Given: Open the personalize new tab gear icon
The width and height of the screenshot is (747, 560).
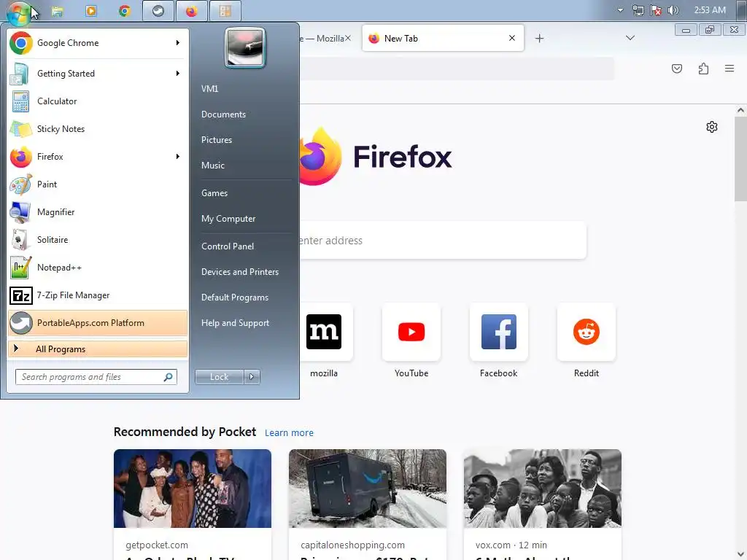Looking at the screenshot, I should [712, 127].
